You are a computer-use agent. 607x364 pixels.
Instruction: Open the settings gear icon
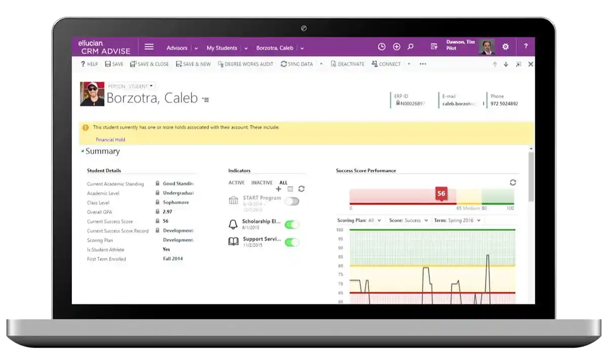pyautogui.click(x=505, y=47)
